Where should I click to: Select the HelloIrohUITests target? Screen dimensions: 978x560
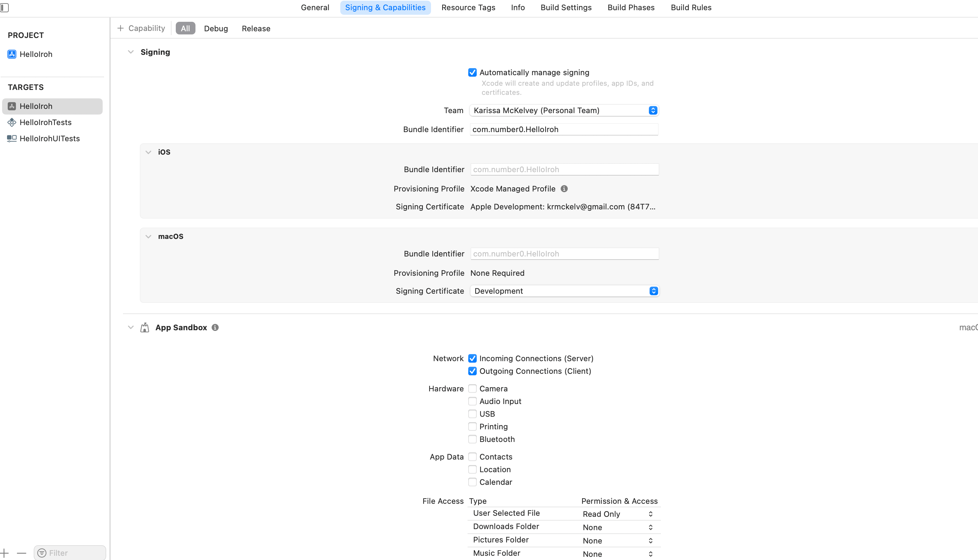pyautogui.click(x=52, y=138)
